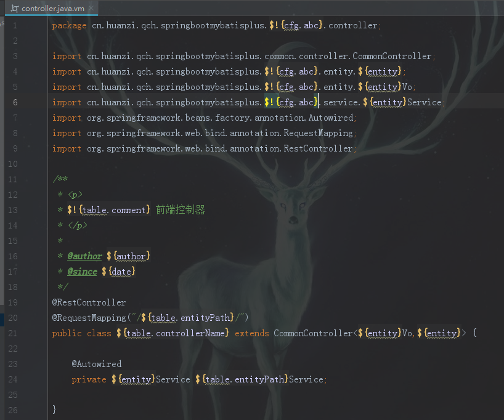Screen dimensions: 504x420
Task: Click 'public' keyword on line 21
Action: (x=67, y=333)
